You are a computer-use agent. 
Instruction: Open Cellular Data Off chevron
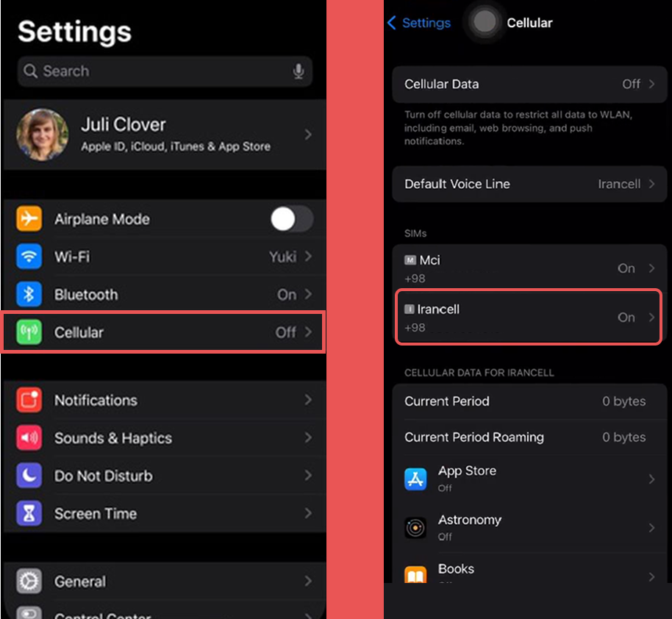point(651,84)
